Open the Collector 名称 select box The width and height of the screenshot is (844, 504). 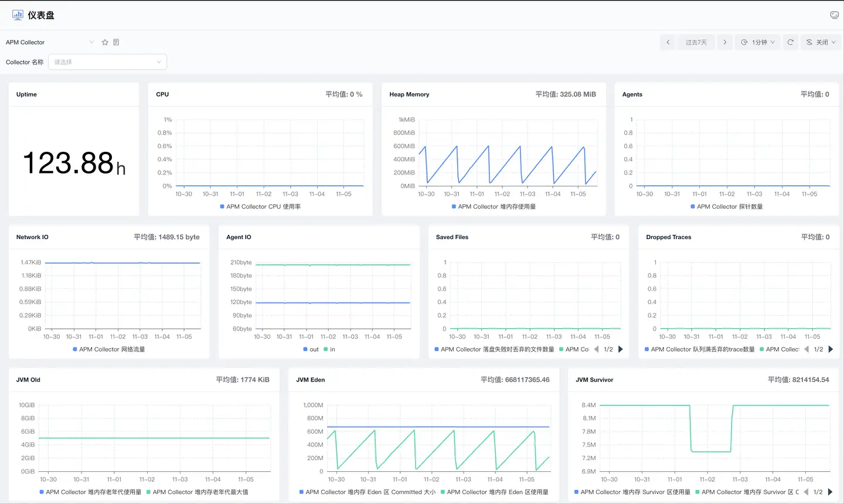pyautogui.click(x=107, y=62)
